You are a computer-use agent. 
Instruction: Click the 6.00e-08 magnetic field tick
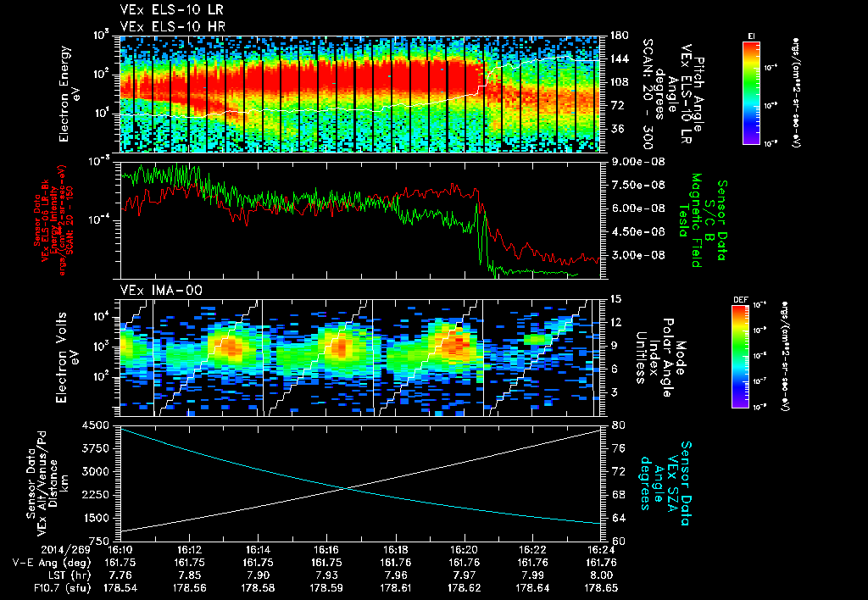pyautogui.click(x=637, y=208)
